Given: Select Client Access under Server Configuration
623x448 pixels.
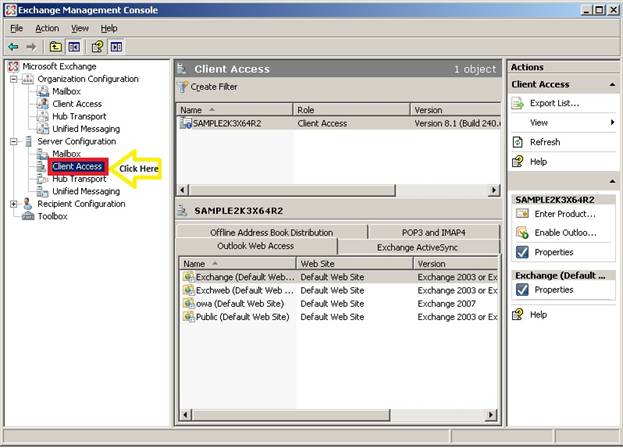Looking at the screenshot, I should (77, 166).
